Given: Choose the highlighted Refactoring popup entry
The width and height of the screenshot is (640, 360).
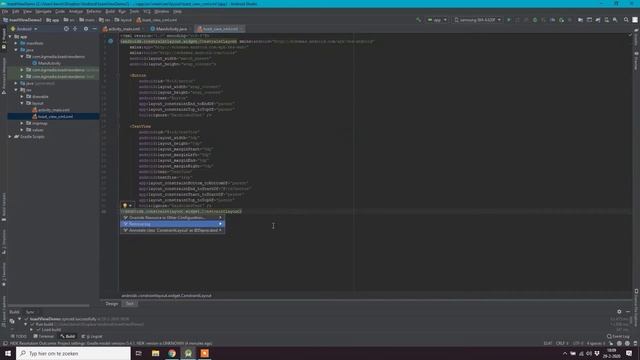Looking at the screenshot, I should coord(172,224).
